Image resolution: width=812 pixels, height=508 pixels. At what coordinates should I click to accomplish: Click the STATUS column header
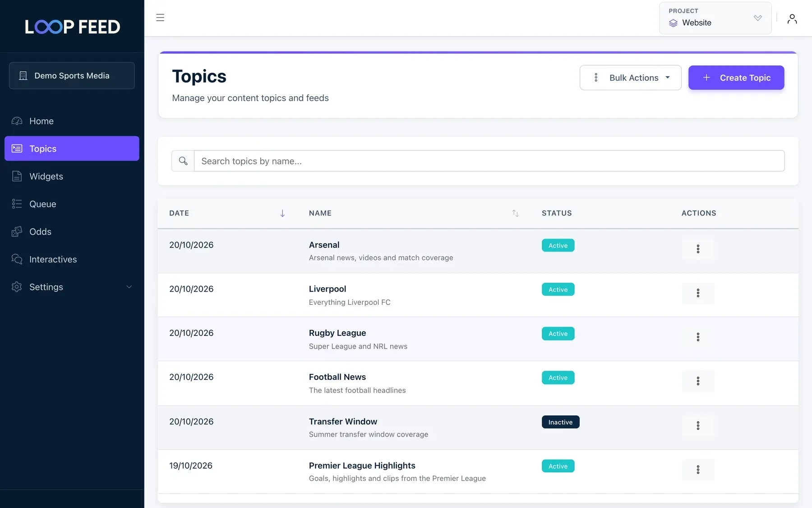tap(557, 213)
